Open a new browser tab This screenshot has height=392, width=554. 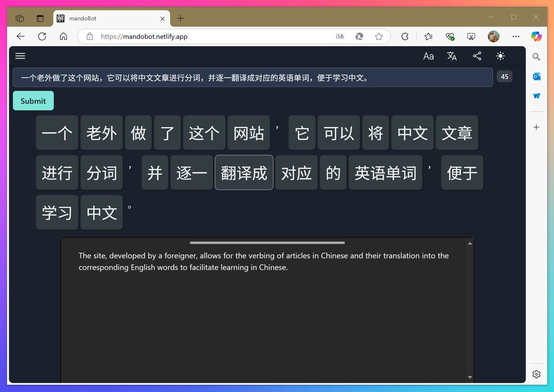tap(181, 18)
